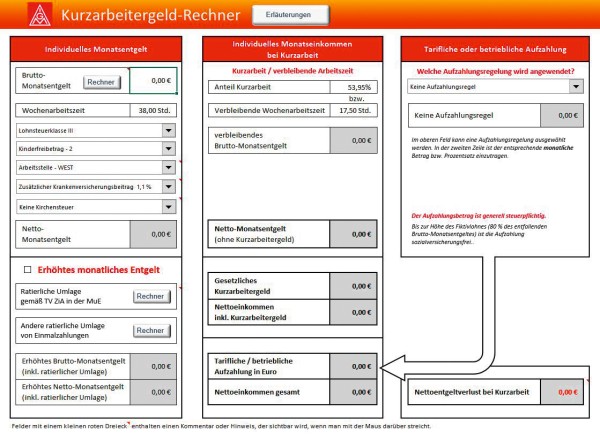Click the Kurzarbeitergeld-Rechner title

click(x=151, y=15)
